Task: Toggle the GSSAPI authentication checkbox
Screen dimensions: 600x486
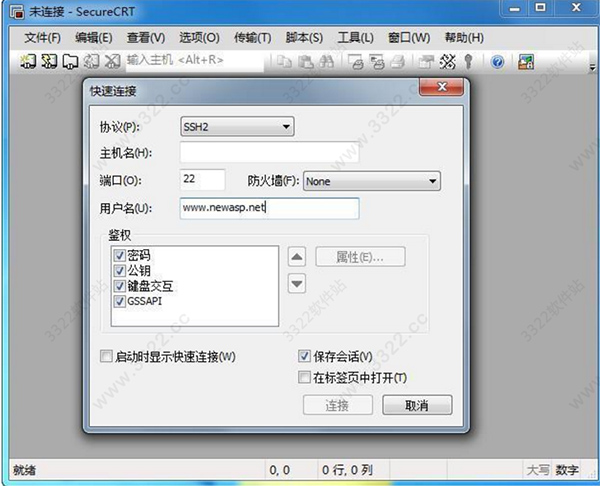Action: pos(120,301)
